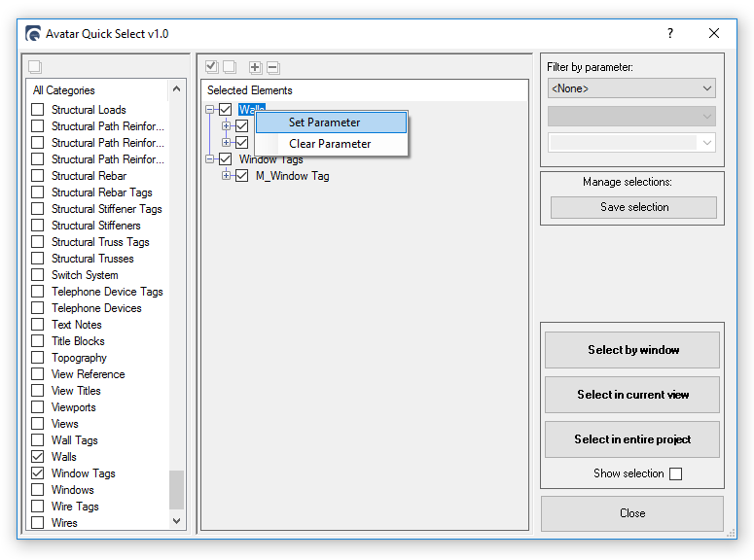
Task: Collapse the Walls tree node
Action: click(209, 110)
